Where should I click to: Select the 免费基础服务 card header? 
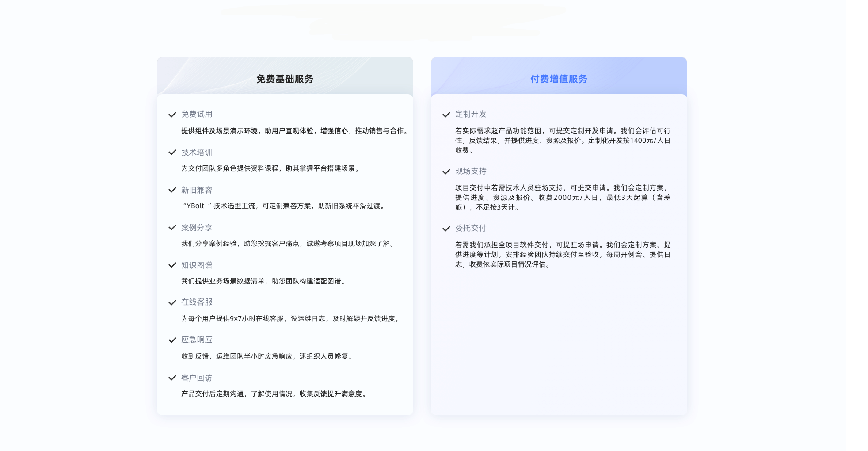285,79
